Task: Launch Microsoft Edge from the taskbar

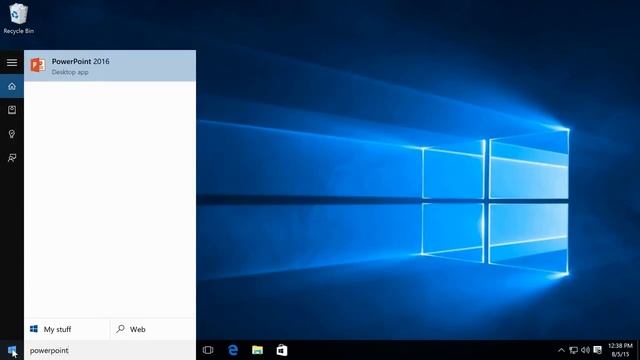Action: coord(233,350)
